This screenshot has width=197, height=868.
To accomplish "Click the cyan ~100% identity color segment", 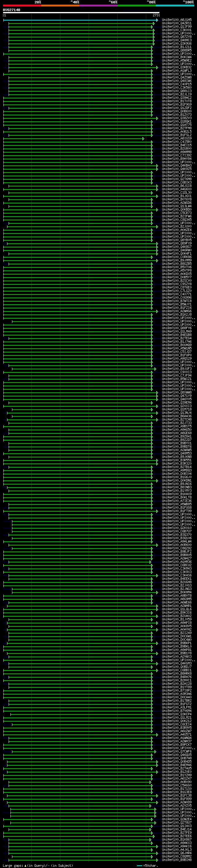I will (x=175, y=6).
